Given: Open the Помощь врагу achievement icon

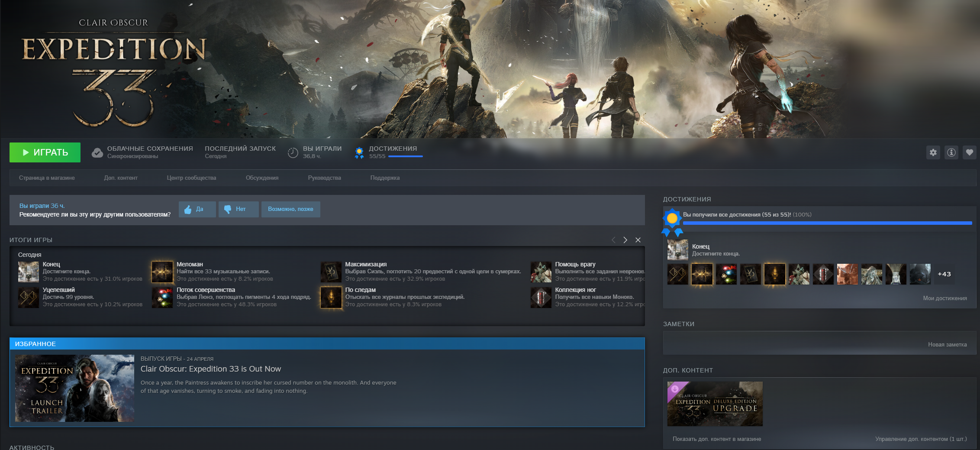Looking at the screenshot, I should [541, 272].
